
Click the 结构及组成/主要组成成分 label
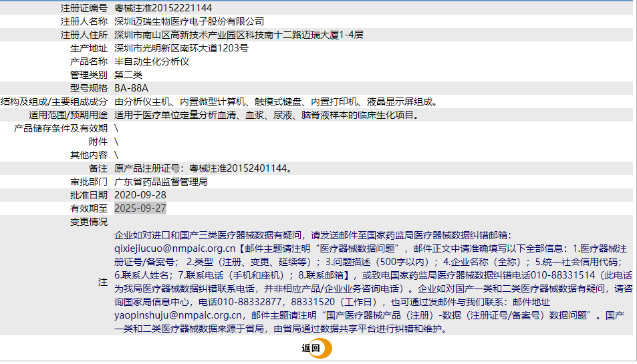pos(54,102)
